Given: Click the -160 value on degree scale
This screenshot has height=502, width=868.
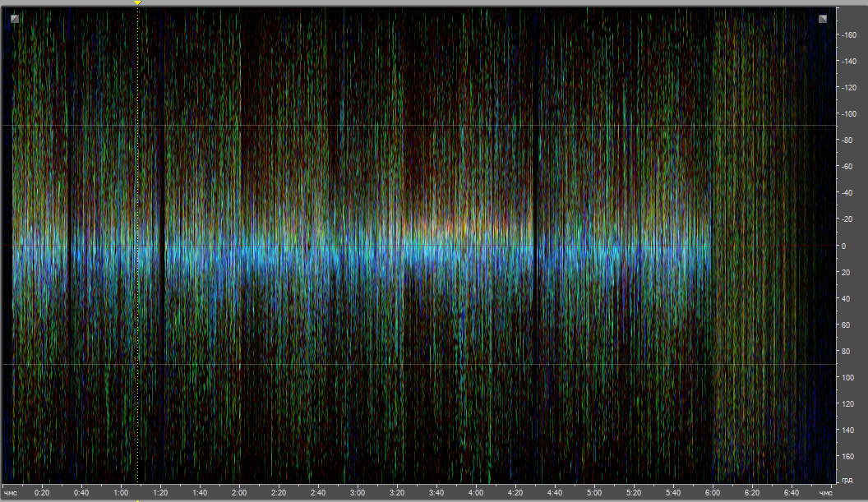Looking at the screenshot, I should [x=848, y=35].
